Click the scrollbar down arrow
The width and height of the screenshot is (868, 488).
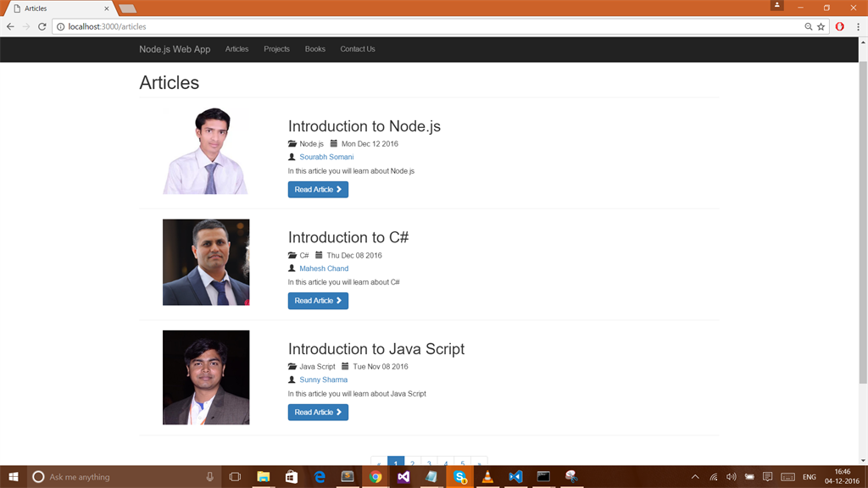click(x=863, y=460)
